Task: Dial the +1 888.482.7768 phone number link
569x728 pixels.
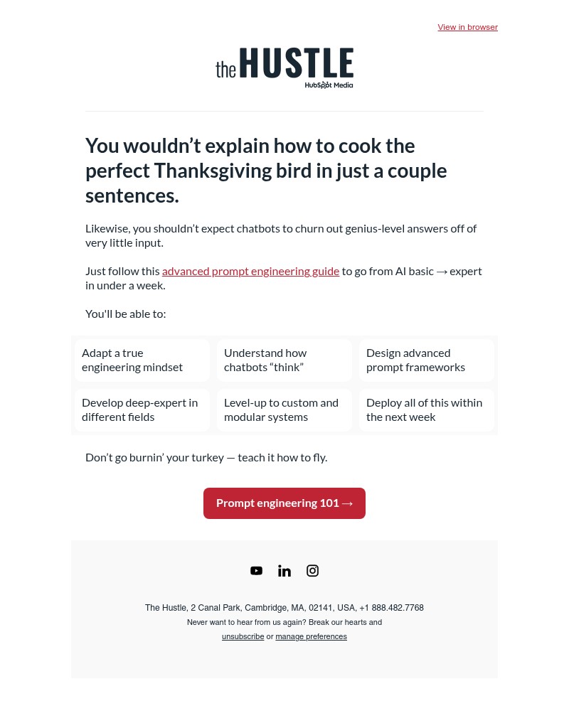Action: (x=391, y=608)
